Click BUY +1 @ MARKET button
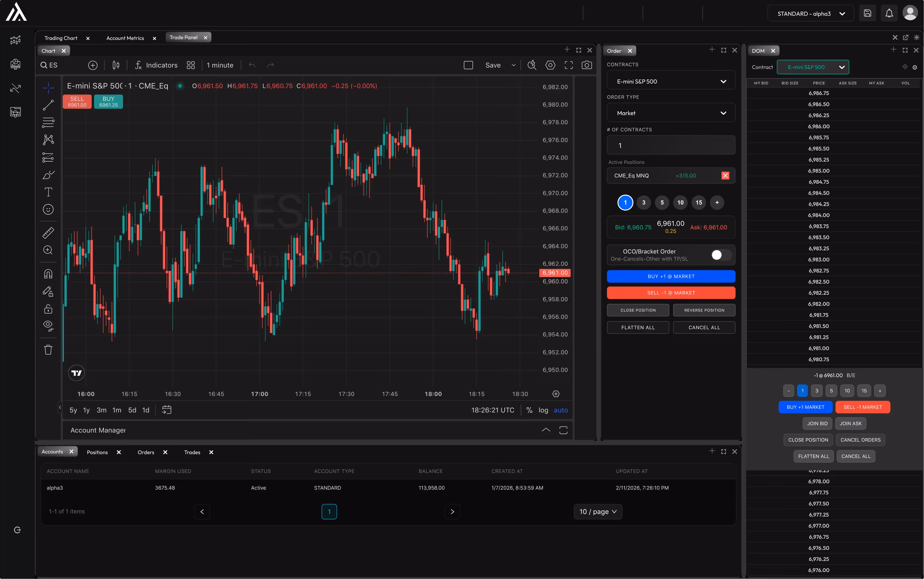Viewport: 924px width, 579px height. click(x=671, y=276)
